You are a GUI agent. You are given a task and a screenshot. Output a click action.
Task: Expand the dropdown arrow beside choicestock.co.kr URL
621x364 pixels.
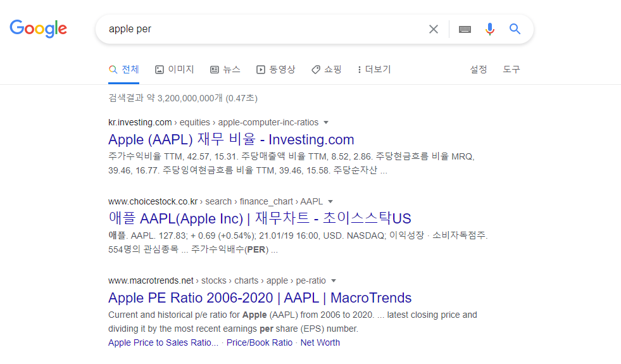pos(330,201)
